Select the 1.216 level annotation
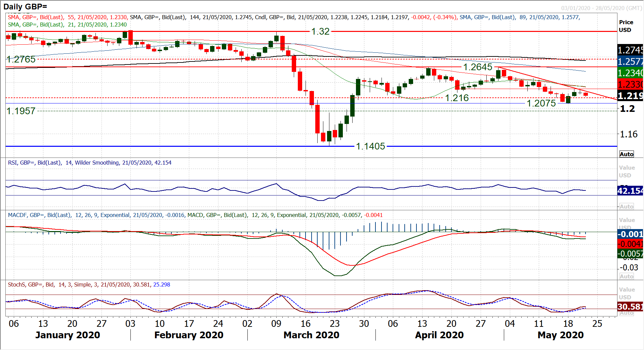The height and width of the screenshot is (350, 644). pyautogui.click(x=457, y=98)
